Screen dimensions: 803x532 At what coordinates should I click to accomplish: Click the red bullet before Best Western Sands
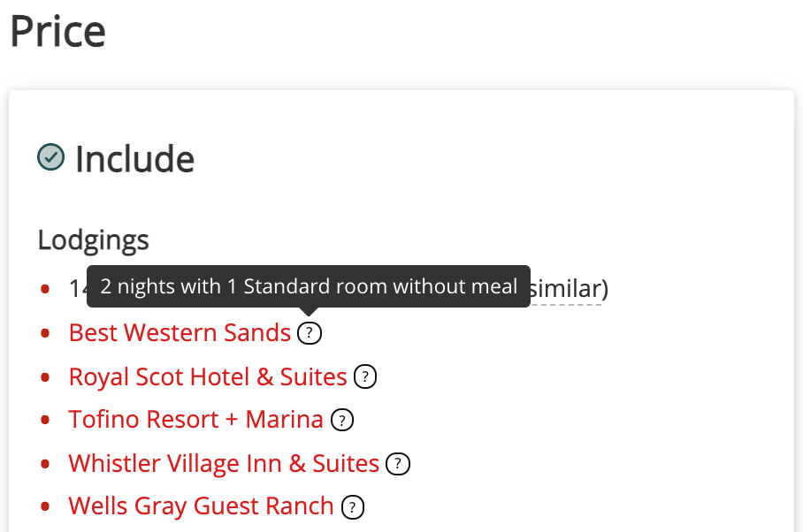(45, 333)
